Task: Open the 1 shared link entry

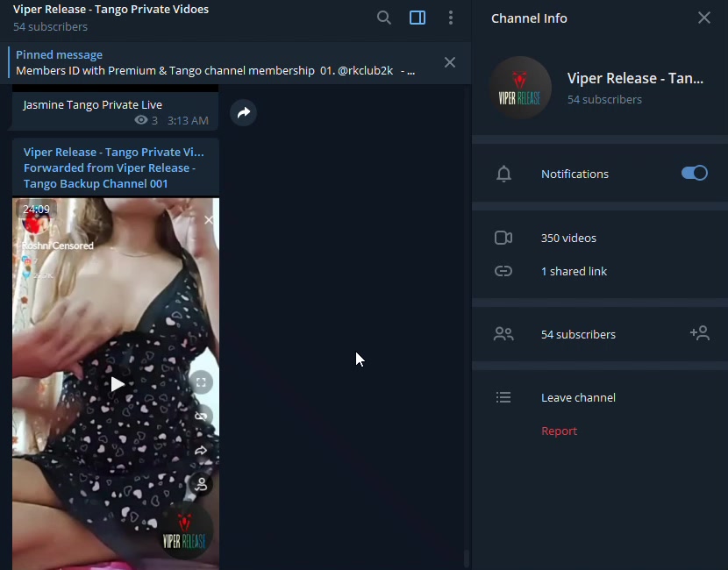Action: [574, 271]
